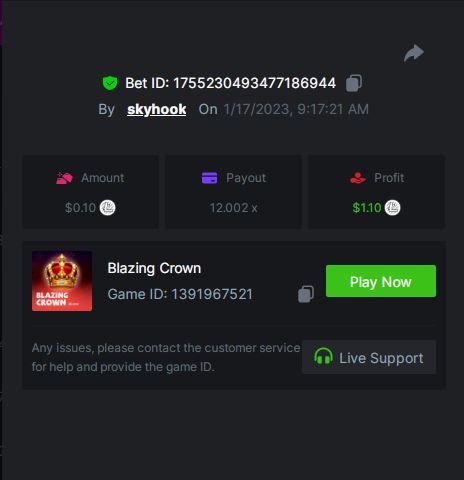
Task: Click the 12.002 x payout value
Action: (x=234, y=208)
